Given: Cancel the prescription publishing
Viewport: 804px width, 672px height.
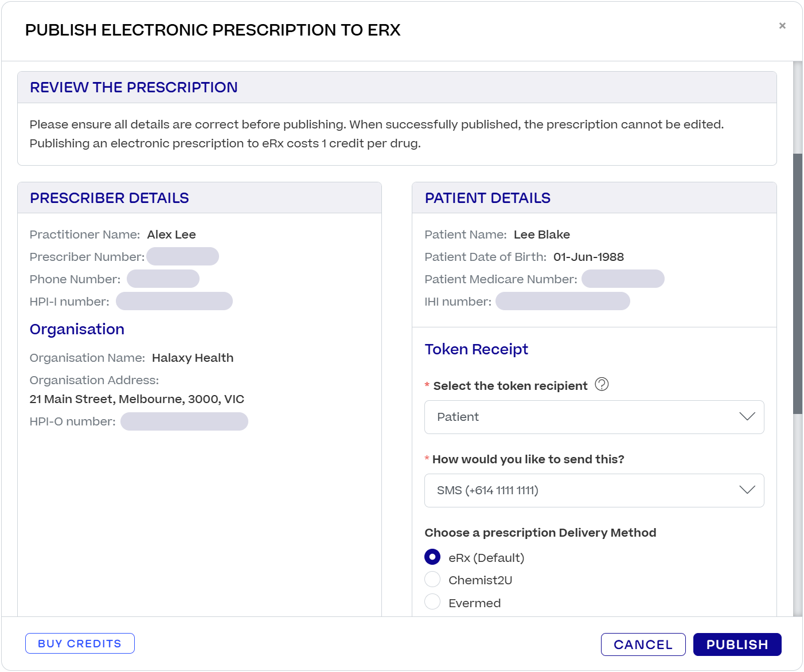Looking at the screenshot, I should pyautogui.click(x=643, y=644).
